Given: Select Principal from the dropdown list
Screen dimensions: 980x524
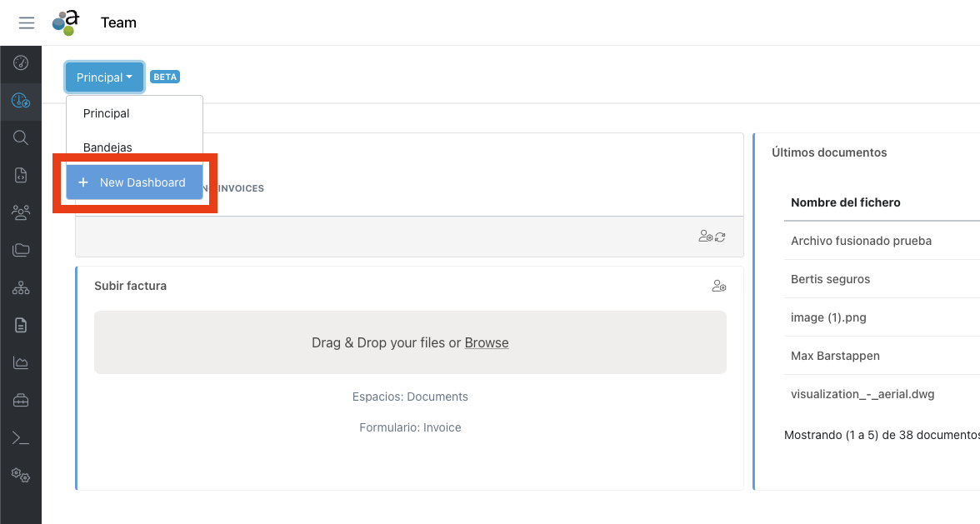Looking at the screenshot, I should click(x=107, y=113).
